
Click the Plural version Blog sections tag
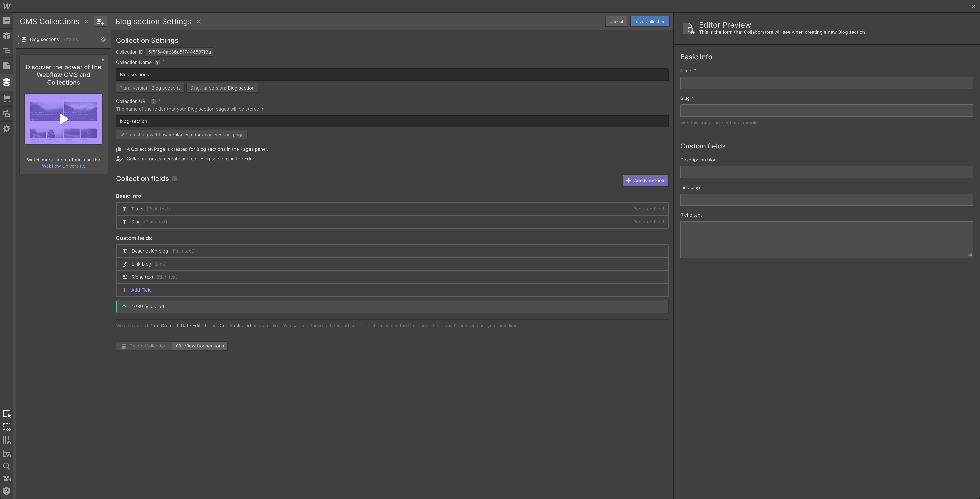(x=150, y=88)
